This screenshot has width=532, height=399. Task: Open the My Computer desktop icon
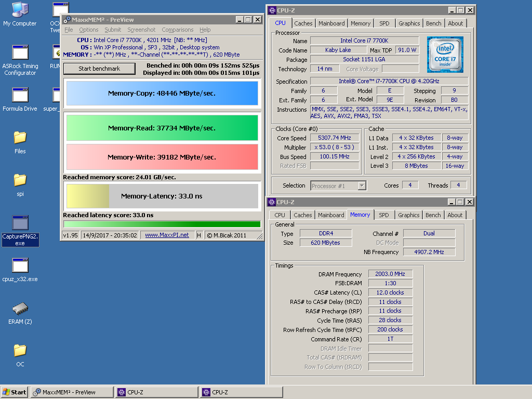(x=20, y=14)
